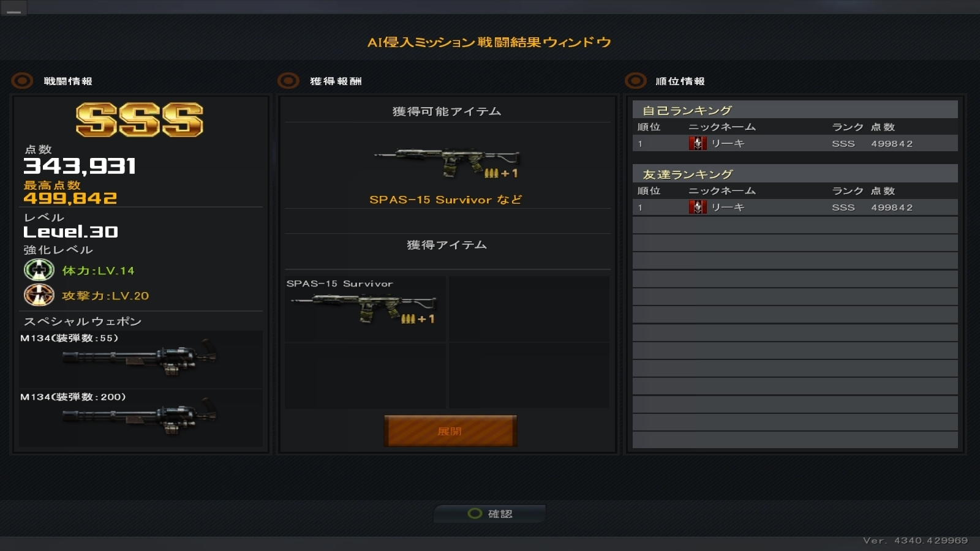Click the obtainable SPAS-15 Survivor weapon image
The height and width of the screenshot is (551, 980).
pyautogui.click(x=448, y=163)
